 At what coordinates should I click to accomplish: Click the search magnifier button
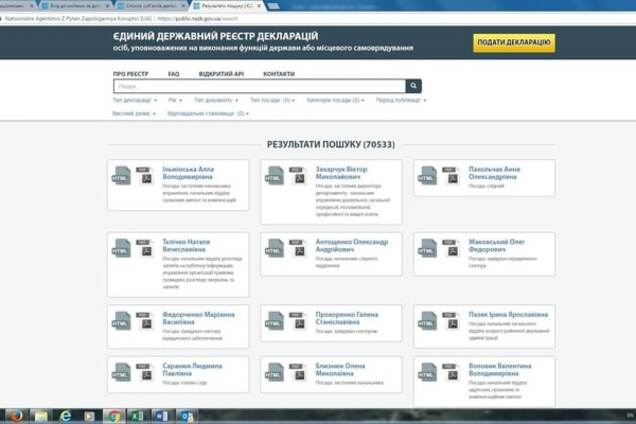tap(414, 86)
